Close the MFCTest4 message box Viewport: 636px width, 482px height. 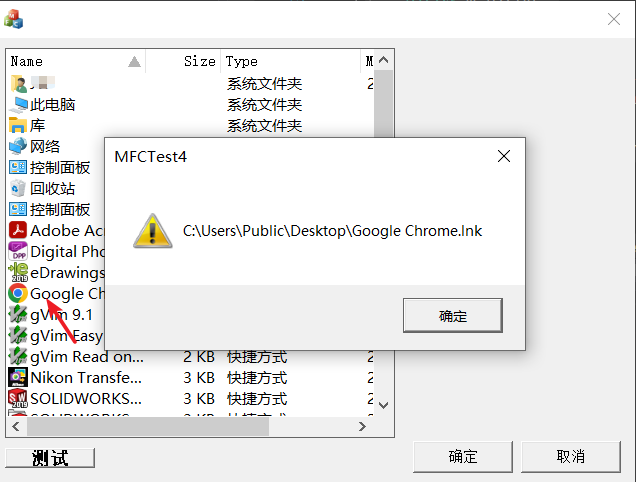click(504, 156)
